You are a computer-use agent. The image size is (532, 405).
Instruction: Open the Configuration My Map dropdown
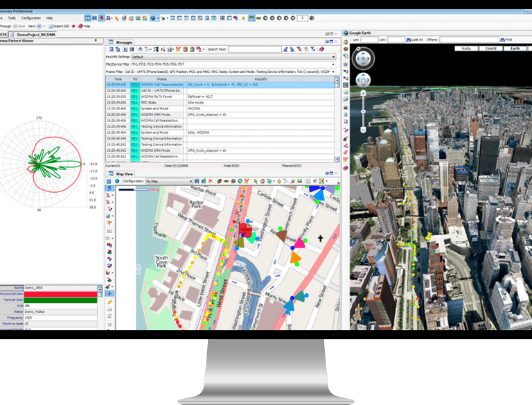coord(169,181)
